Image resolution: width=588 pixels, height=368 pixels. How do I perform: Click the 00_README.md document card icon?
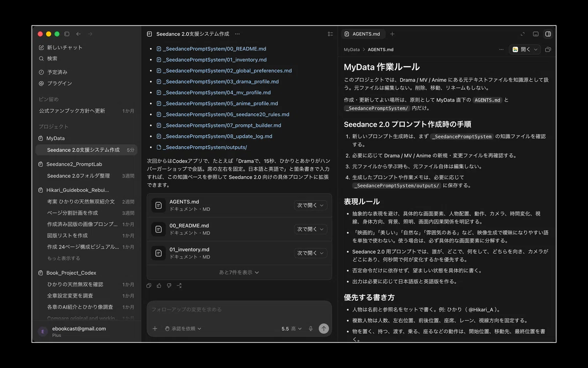pos(158,229)
